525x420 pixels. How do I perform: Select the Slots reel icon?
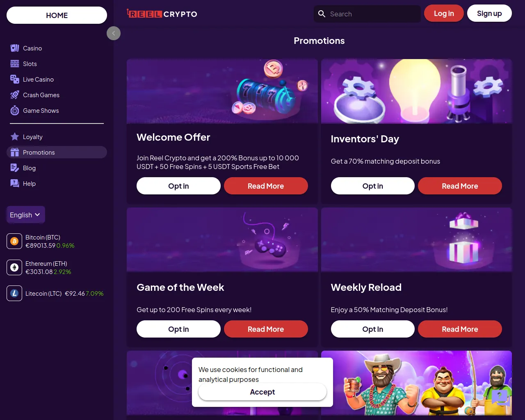point(15,64)
